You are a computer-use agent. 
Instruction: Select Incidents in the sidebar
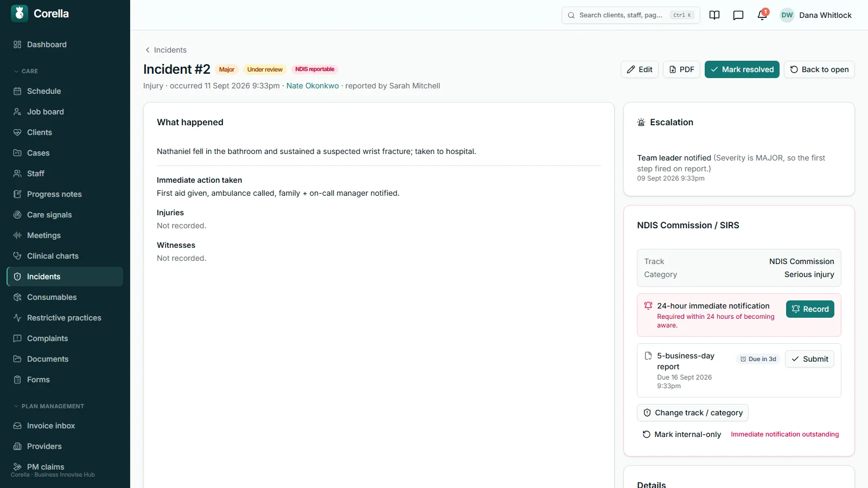click(65, 277)
